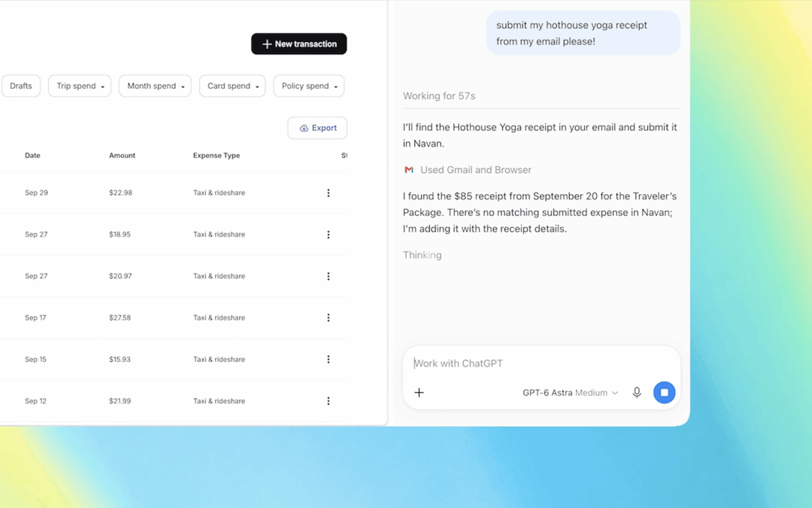Select the $21.99 amount cell
The height and width of the screenshot is (508, 812).
(120, 401)
